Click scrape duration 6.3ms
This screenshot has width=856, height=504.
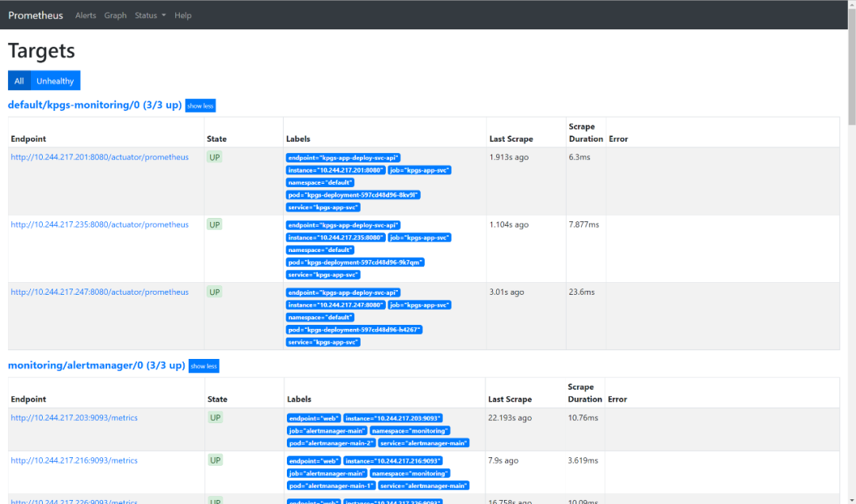(x=579, y=157)
